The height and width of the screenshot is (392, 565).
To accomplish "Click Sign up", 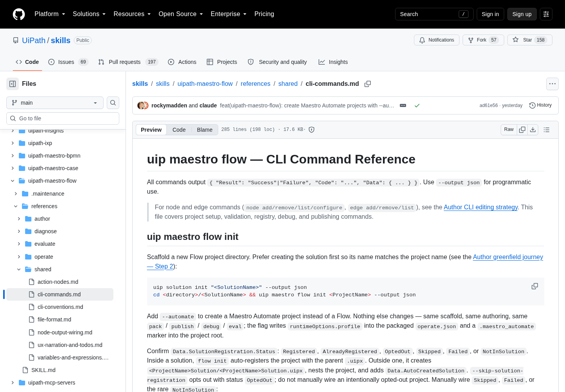I will 522,14.
